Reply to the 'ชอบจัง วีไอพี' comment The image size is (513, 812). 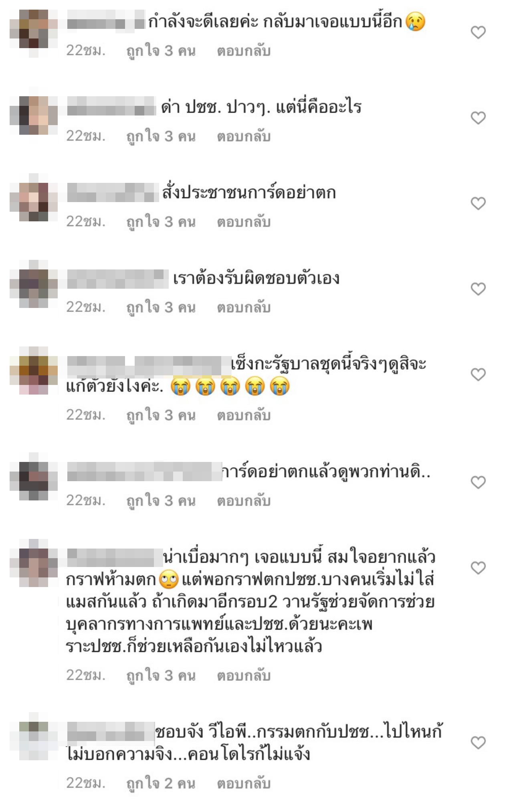[x=244, y=783]
